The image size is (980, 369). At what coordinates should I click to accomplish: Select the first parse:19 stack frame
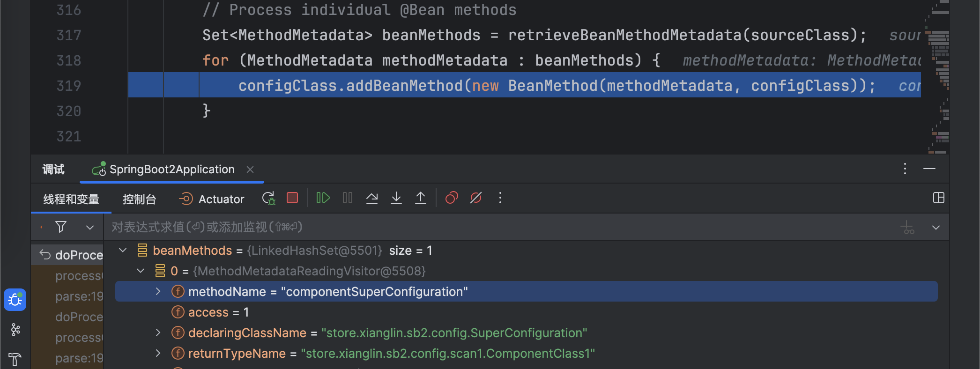(x=67, y=296)
